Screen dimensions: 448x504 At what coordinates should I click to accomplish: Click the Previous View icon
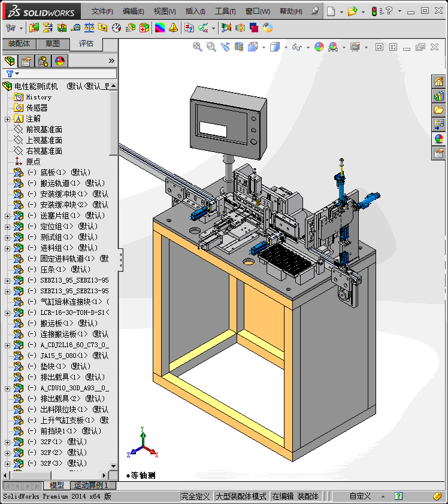tap(225, 47)
